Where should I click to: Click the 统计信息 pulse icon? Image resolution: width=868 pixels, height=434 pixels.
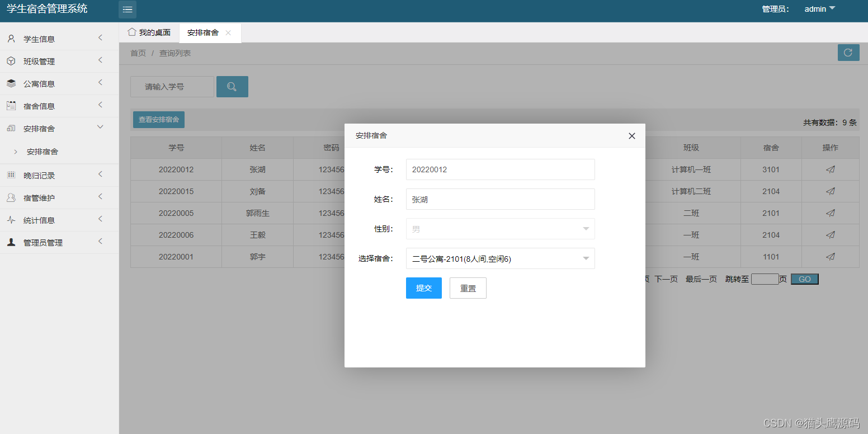point(11,220)
